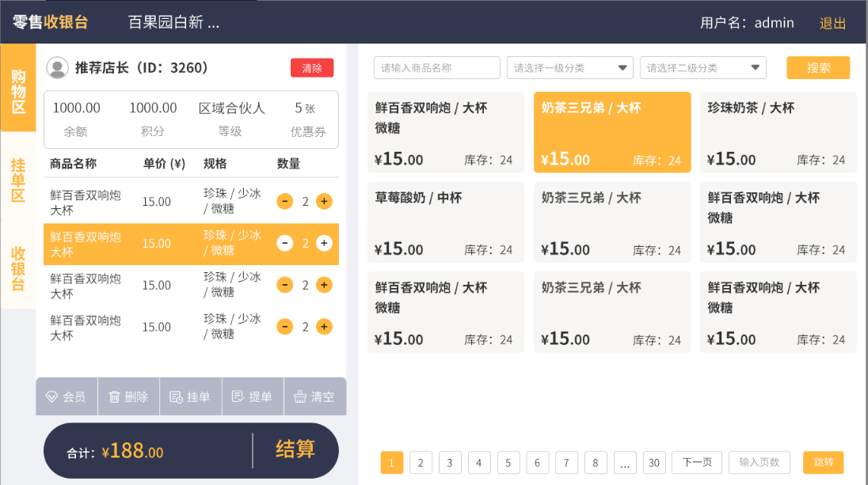Expand the 请选择二级分类 dropdown

coord(702,68)
